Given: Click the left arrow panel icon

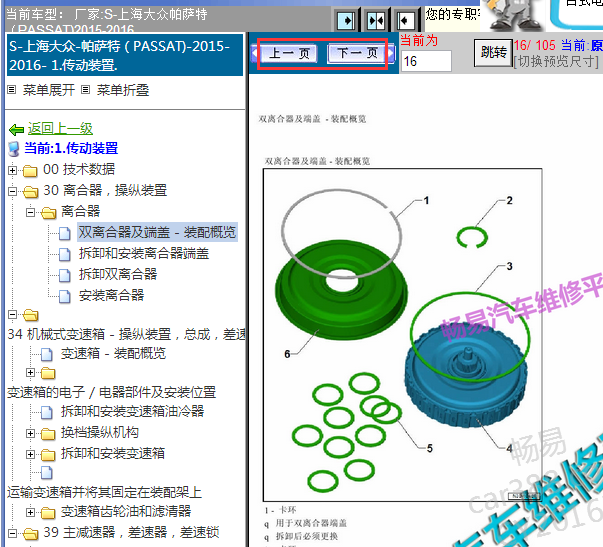Looking at the screenshot, I should [405, 20].
